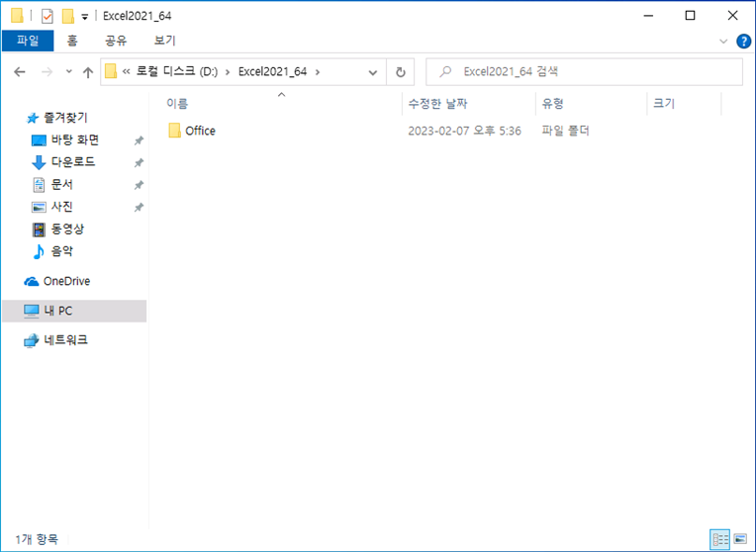756x552 pixels.
Task: Select 네트워크 in the navigation pane
Action: 65,340
